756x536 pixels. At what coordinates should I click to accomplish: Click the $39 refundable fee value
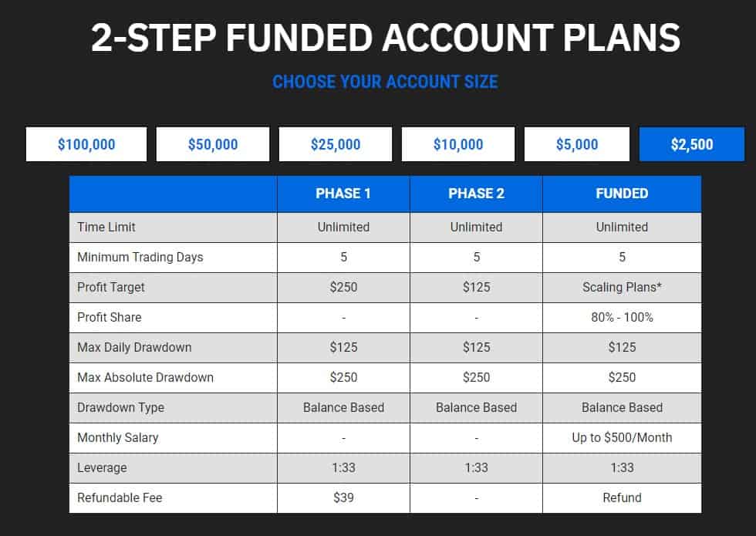[x=343, y=497]
